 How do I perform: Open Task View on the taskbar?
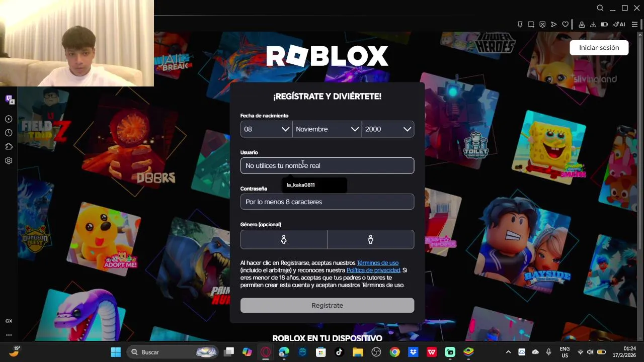[229, 352]
